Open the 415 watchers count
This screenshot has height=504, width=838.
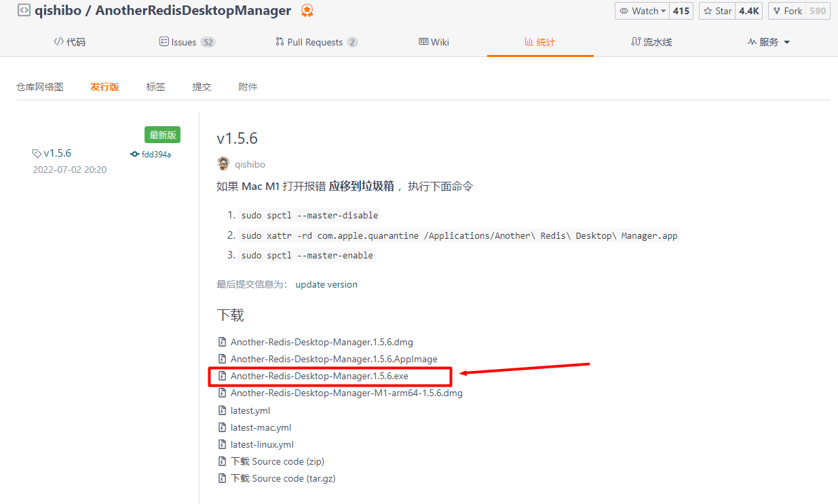point(681,11)
